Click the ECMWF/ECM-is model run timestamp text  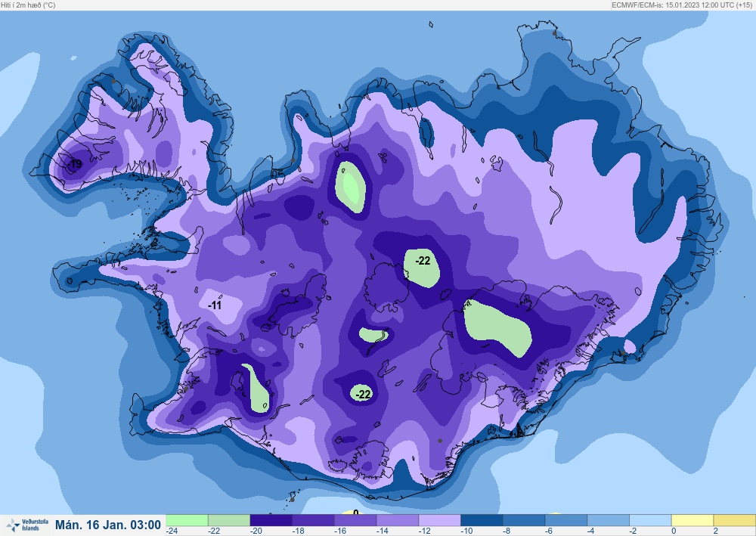tap(683, 5)
